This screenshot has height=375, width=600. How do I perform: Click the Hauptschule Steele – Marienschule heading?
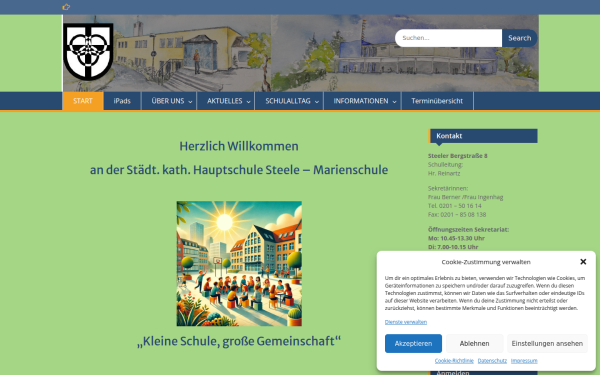[239, 170]
